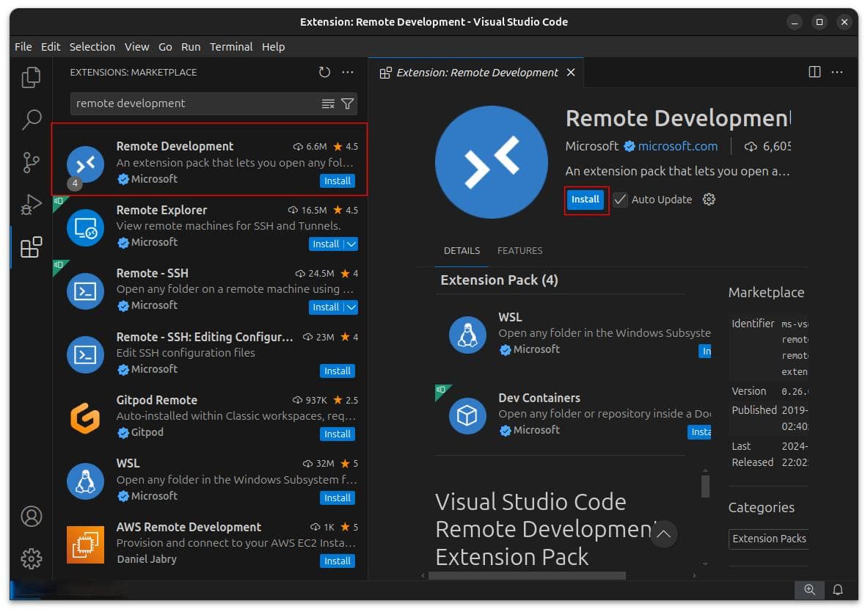Screen dimensions: 868x612
Task: Install the AWS Remote Development extension
Action: coord(337,561)
